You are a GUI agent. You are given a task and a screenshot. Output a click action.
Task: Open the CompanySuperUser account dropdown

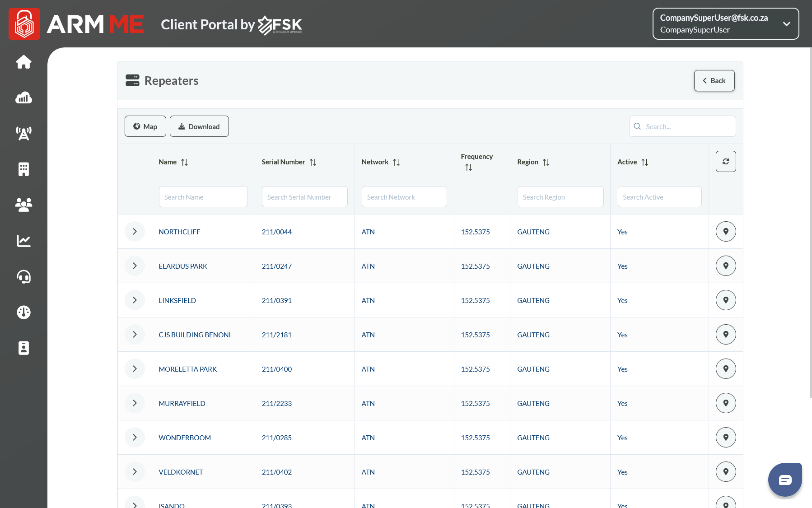point(725,24)
